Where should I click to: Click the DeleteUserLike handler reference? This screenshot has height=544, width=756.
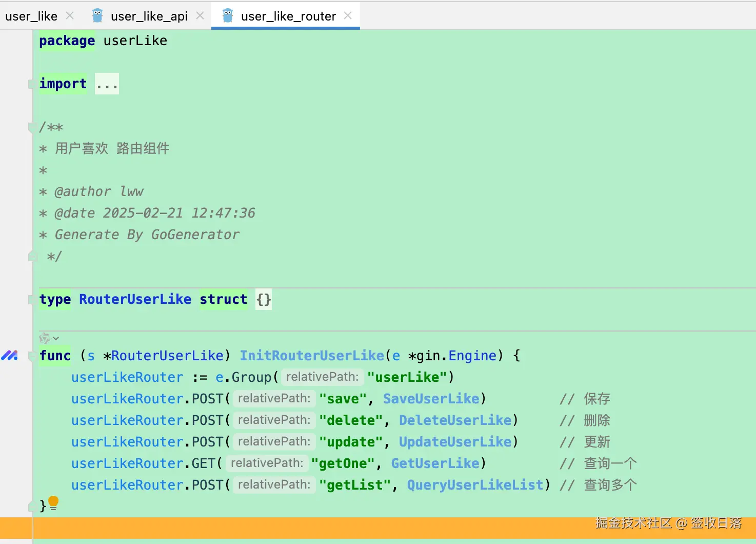click(455, 420)
